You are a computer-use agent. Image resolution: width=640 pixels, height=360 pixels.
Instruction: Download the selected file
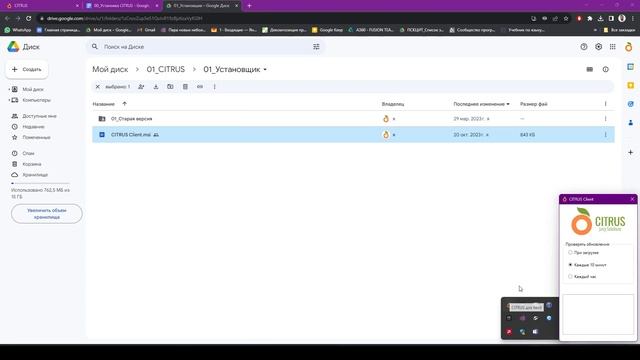click(x=156, y=87)
